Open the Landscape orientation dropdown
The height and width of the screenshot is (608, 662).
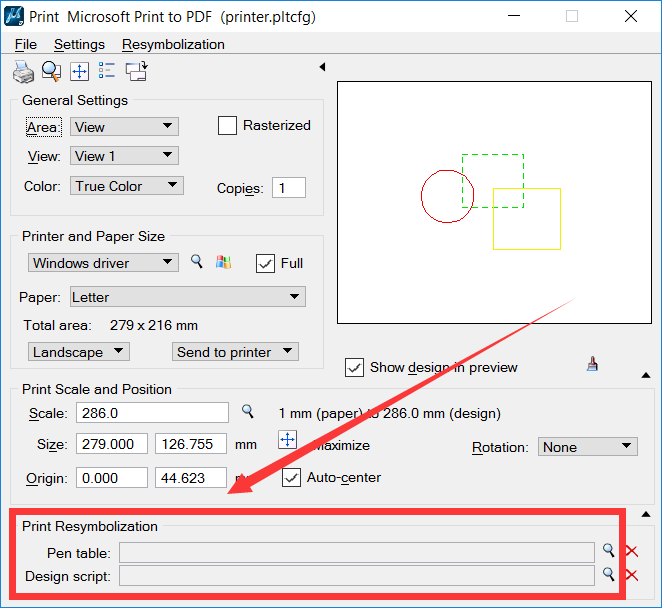coord(79,352)
